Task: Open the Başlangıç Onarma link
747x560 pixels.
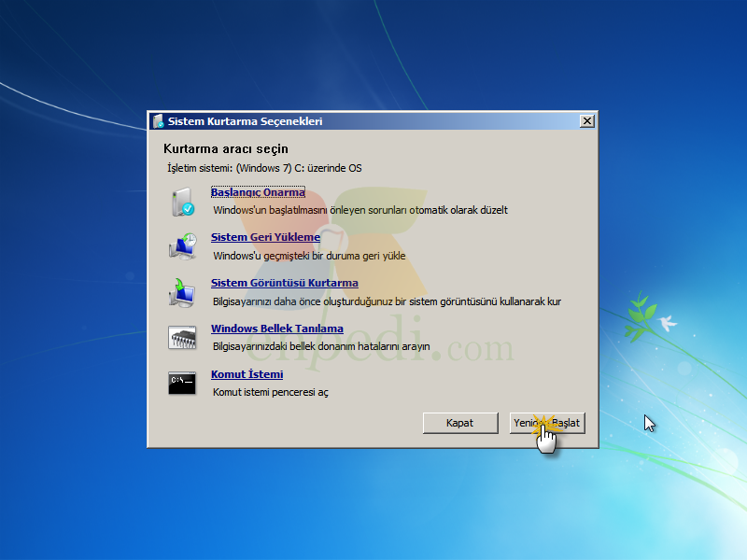Action: (258, 192)
